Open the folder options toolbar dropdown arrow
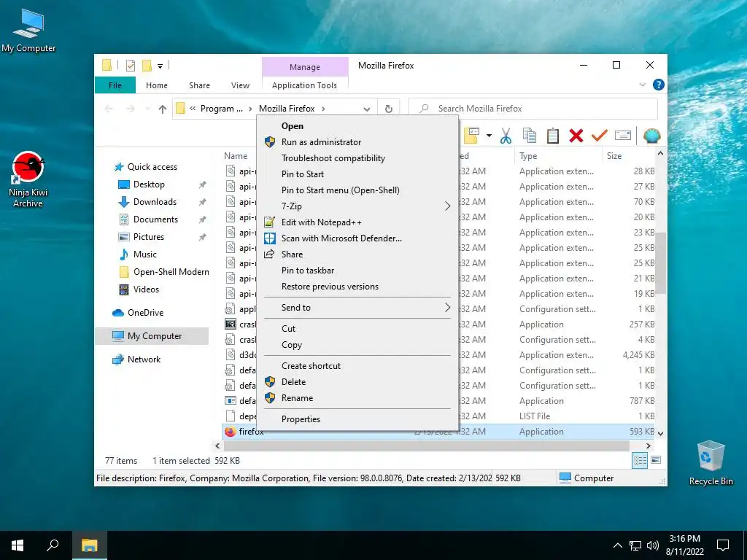The height and width of the screenshot is (560, 747). (x=489, y=136)
